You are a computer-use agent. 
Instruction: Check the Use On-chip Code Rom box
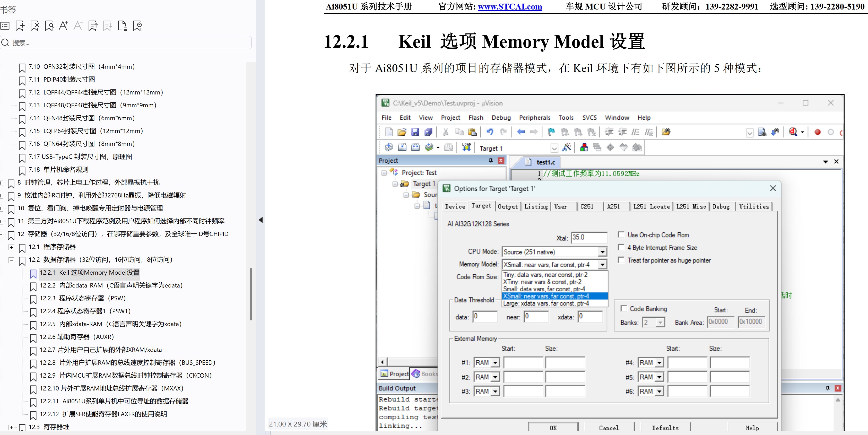[x=621, y=234]
